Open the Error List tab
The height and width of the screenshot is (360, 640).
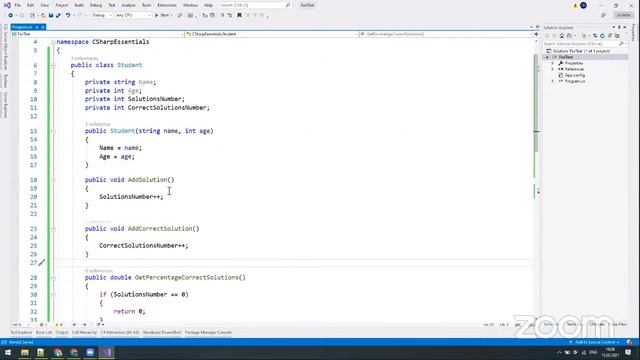click(44, 333)
